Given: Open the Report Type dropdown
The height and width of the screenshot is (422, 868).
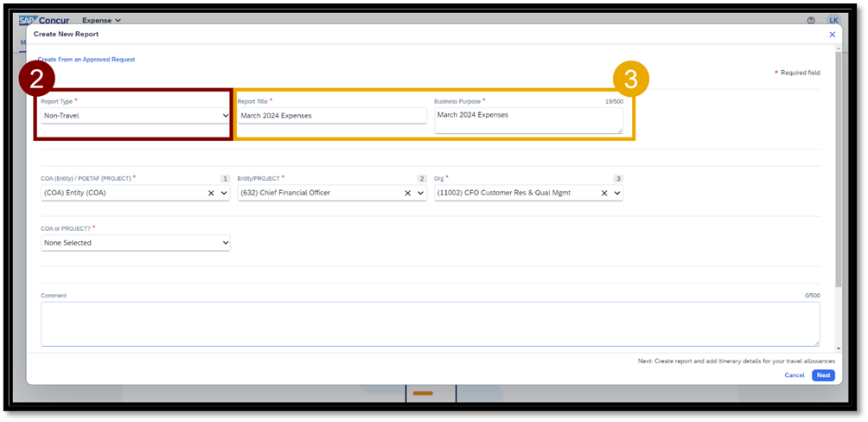Looking at the screenshot, I should (x=135, y=115).
